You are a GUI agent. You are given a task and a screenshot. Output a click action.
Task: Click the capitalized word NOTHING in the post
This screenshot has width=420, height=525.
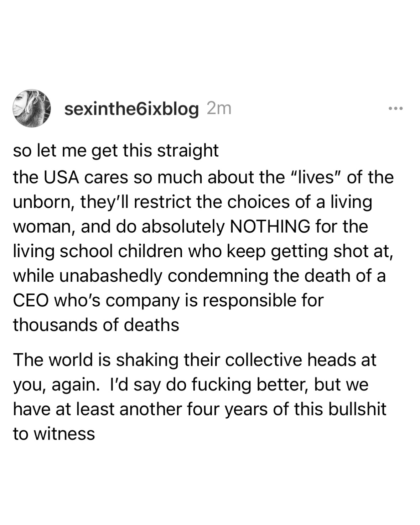point(270,227)
